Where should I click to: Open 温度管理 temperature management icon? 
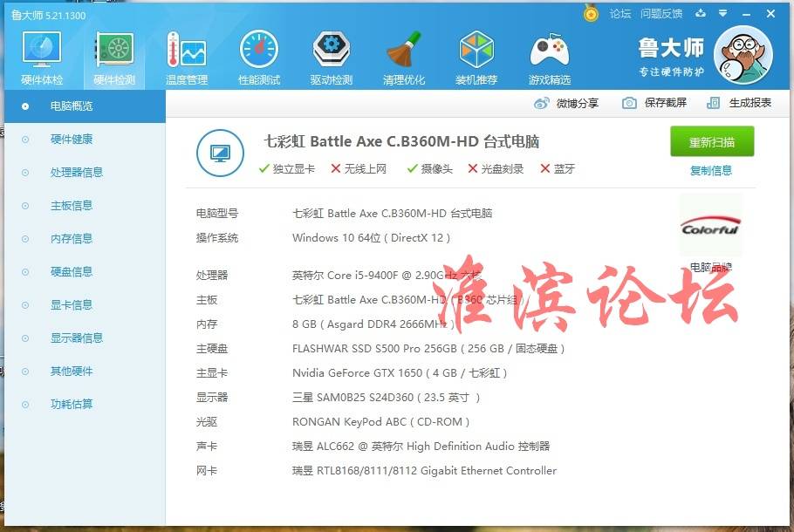[x=187, y=58]
